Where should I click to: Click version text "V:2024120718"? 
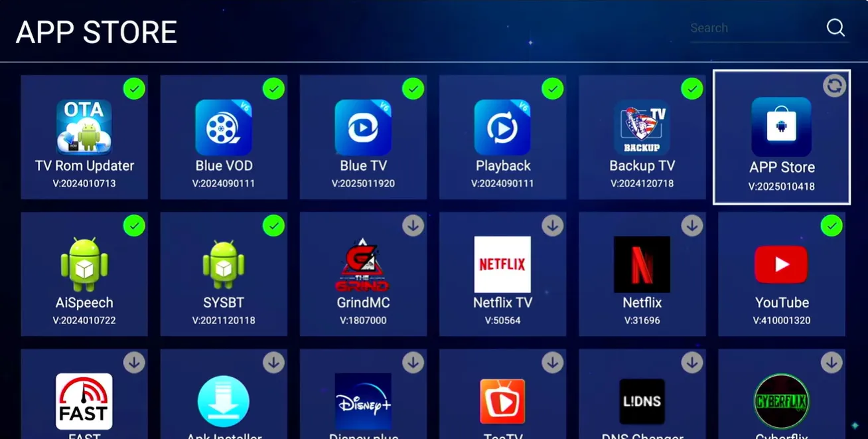point(642,183)
